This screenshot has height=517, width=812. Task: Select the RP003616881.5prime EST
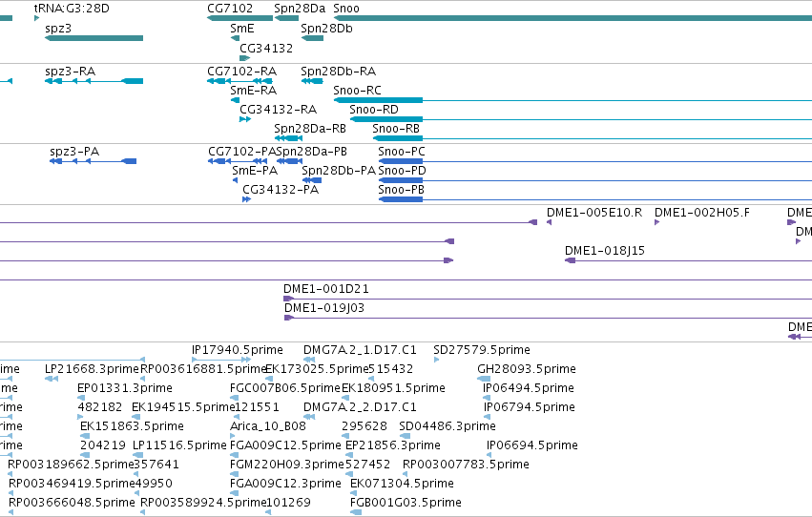[143, 379]
